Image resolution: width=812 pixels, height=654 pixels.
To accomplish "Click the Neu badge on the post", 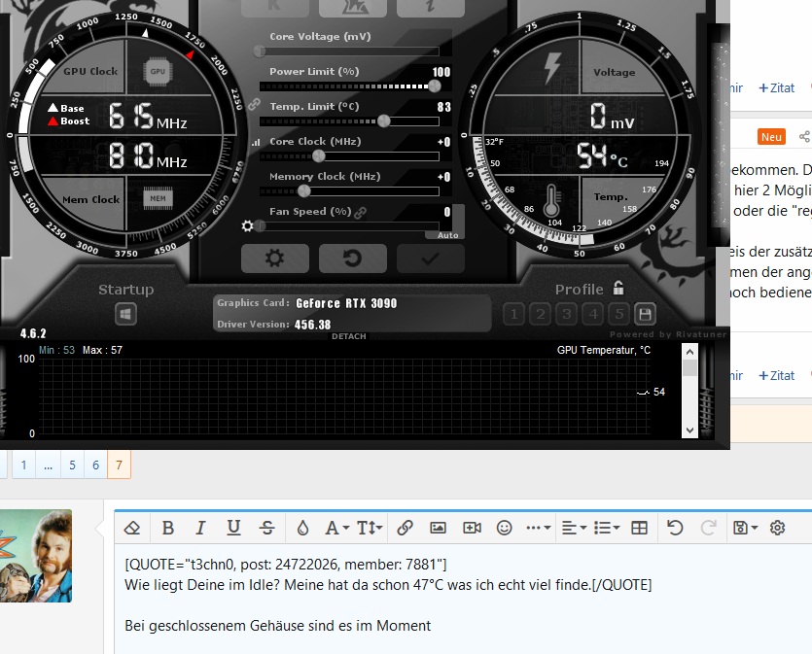I will [x=771, y=137].
